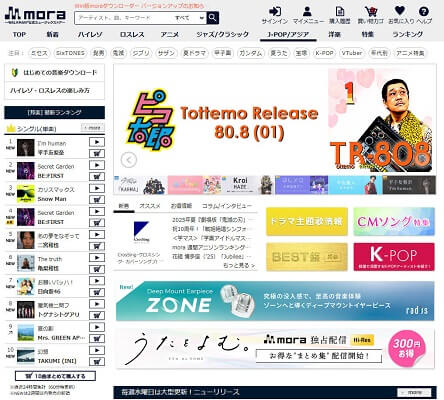Open the ジャズ/クラシック tab
The width and height of the screenshot is (444, 400).
(222, 34)
